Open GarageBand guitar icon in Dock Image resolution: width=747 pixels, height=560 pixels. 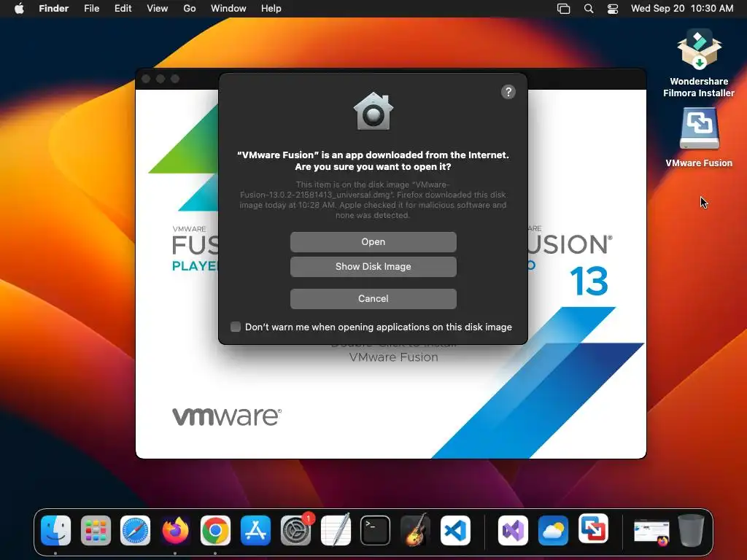point(415,530)
